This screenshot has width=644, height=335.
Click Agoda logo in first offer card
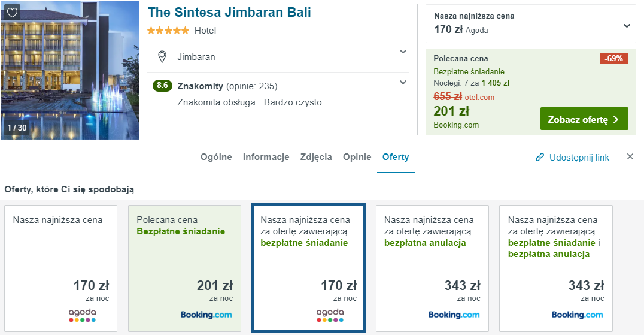point(82,315)
